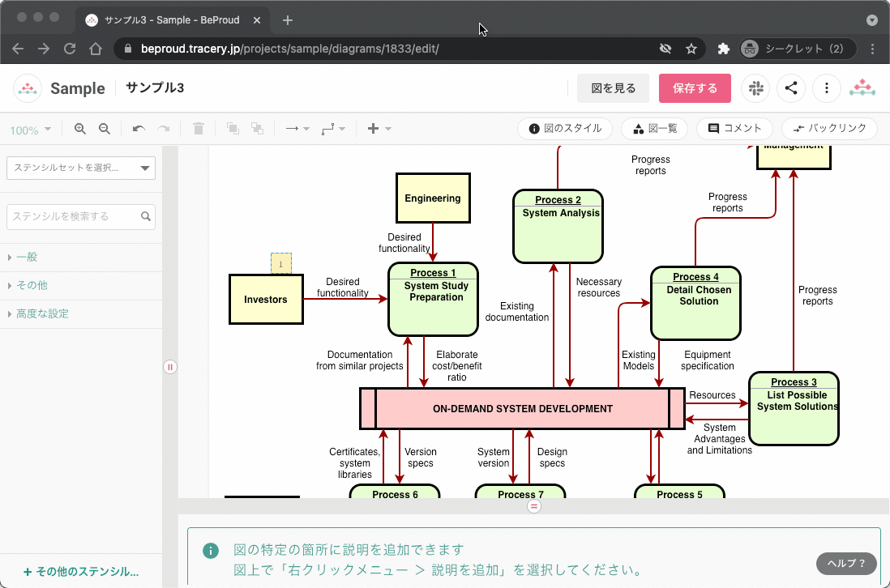This screenshot has width=890, height=588.
Task: Expand the 一般 stencil category
Action: [27, 257]
